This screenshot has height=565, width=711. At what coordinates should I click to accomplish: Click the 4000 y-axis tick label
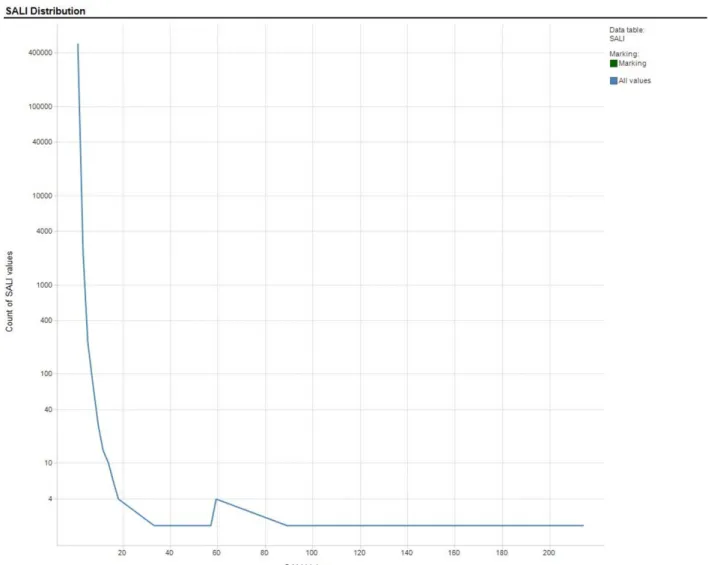click(x=44, y=231)
